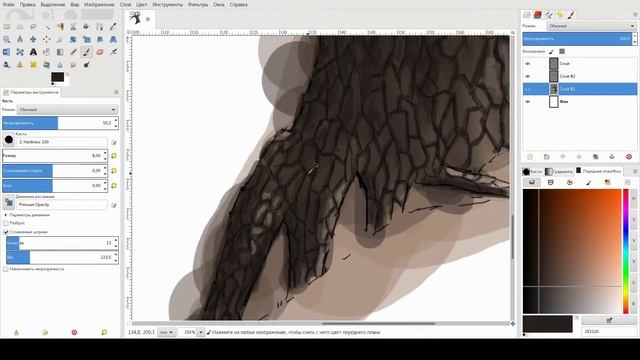
Task: Select the Measure compass tool
Action: tap(20, 40)
